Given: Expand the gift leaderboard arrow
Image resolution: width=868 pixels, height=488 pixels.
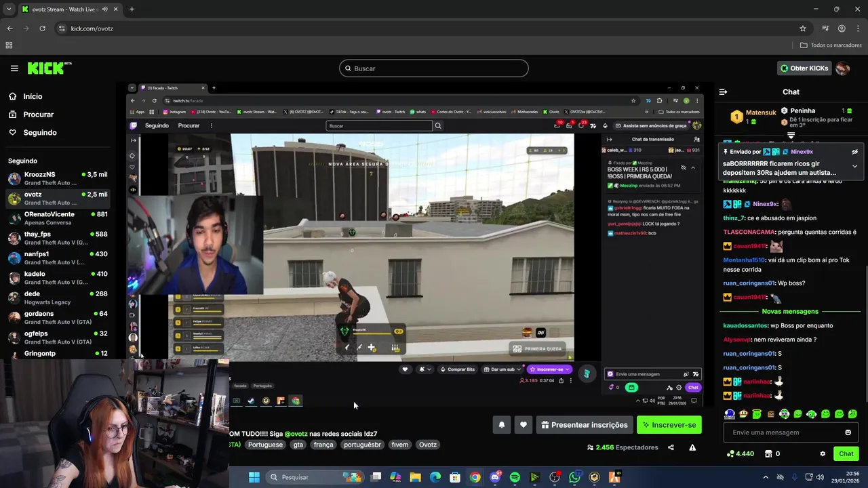Looking at the screenshot, I should (791, 136).
